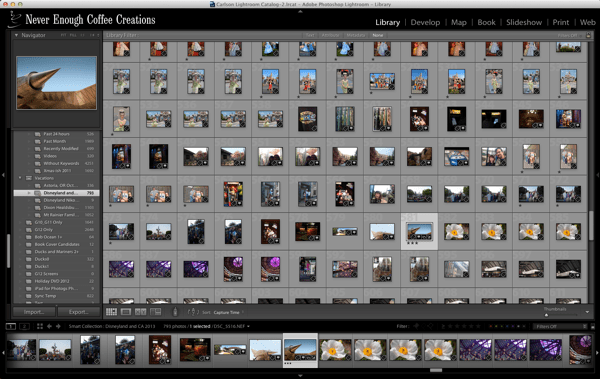600x379 pixels.
Task: Collapse the Vacations collection set
Action: coord(20,178)
